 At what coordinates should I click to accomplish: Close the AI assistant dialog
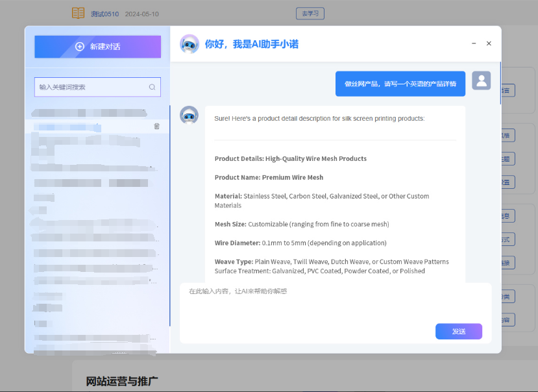point(489,43)
